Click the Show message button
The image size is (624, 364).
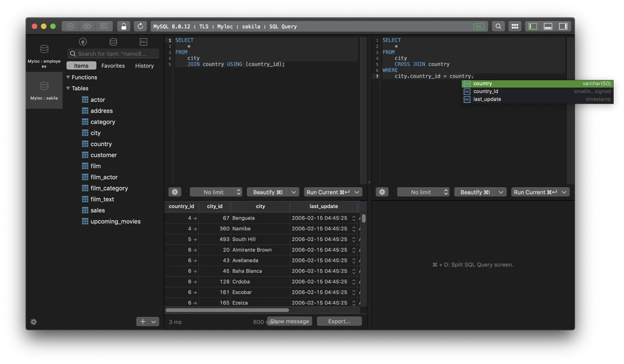[x=289, y=321]
